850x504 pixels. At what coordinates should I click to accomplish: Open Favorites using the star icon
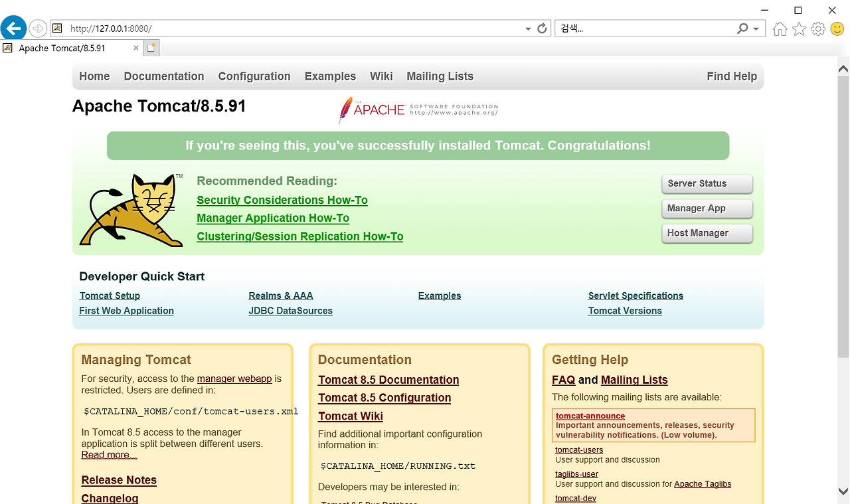click(799, 28)
